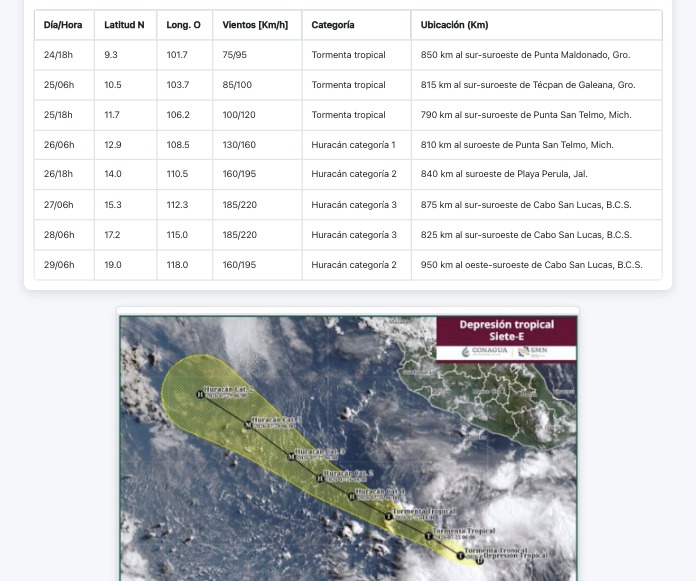Select Huracán categoría 2 in 26/18h row
Screen dimensions: 696x581
pyautogui.click(x=354, y=174)
